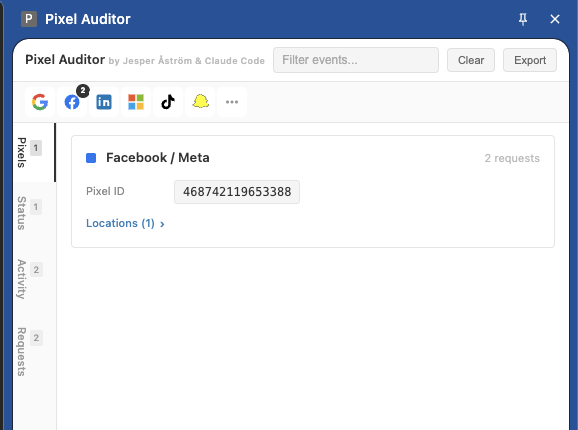This screenshot has width=578, height=430.
Task: Click the Jesper Åström & Claude Code byline
Action: tap(187, 61)
